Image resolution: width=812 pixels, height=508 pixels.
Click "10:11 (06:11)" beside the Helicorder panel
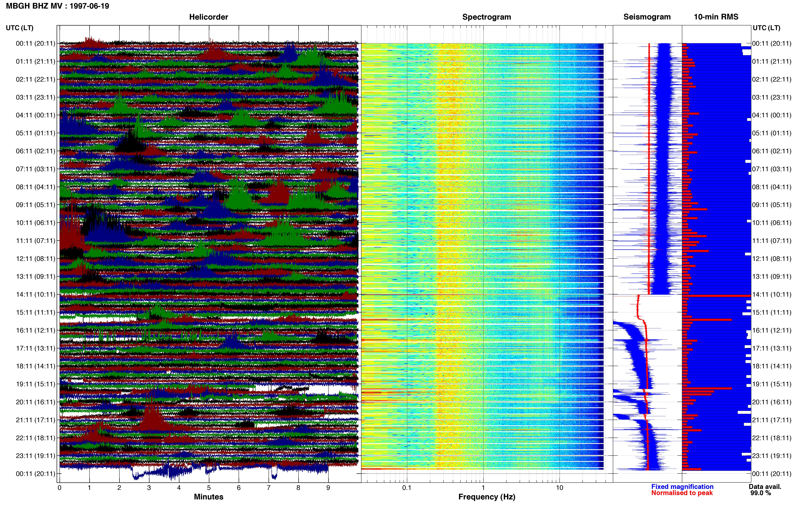point(36,223)
